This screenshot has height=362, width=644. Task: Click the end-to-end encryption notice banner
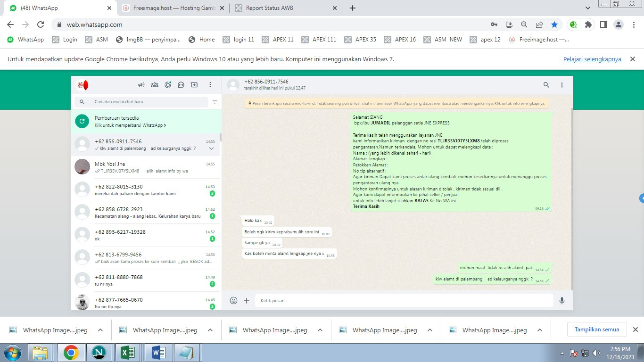396,103
